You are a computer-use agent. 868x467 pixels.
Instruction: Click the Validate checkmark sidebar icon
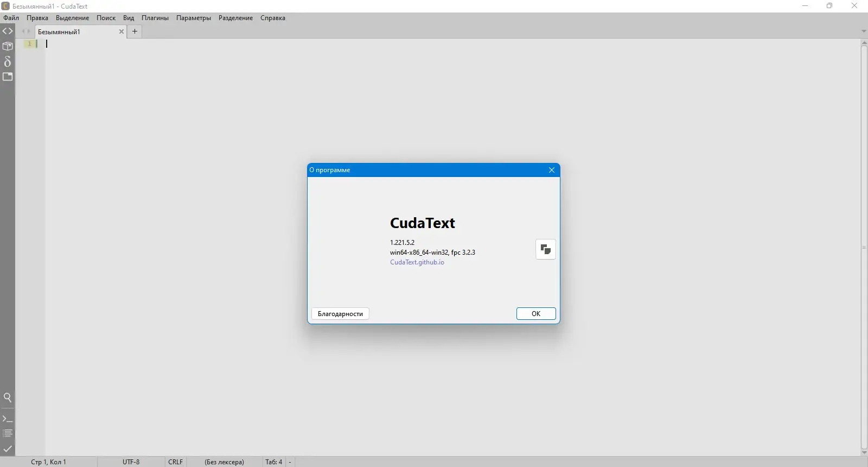tap(8, 449)
